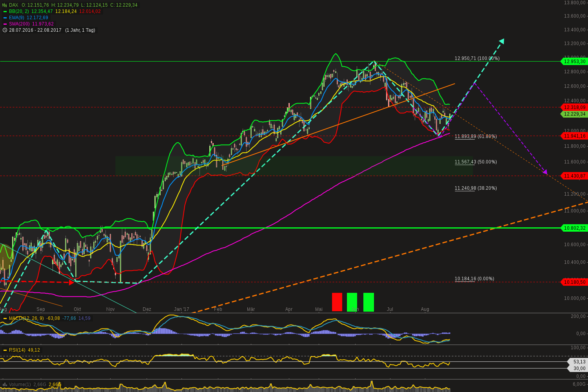Select the DAX symbol name in the legend

[x=14, y=5]
